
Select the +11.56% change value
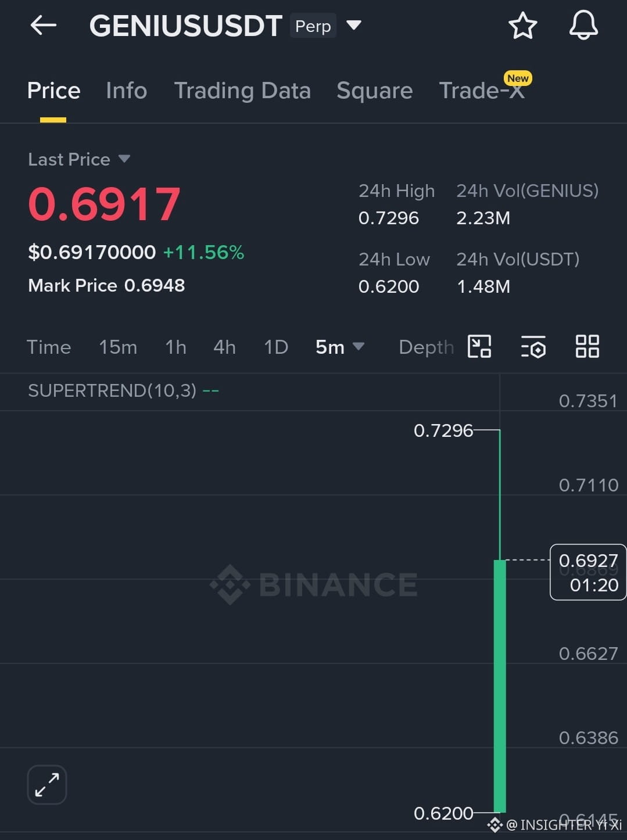(203, 252)
